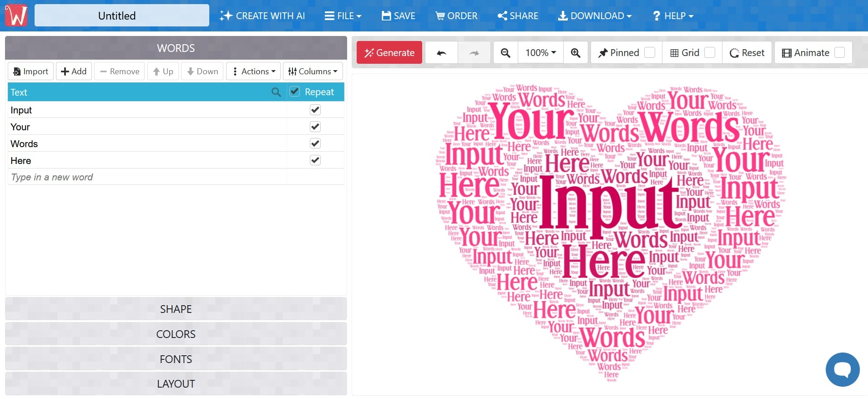Move word Down in list
The height and width of the screenshot is (399, 868).
pyautogui.click(x=202, y=72)
